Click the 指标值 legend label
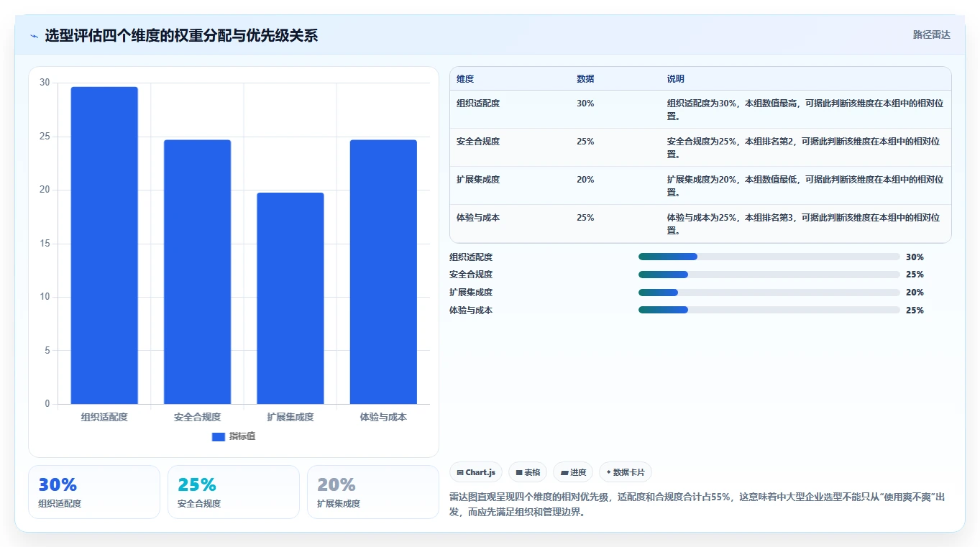Image resolution: width=980 pixels, height=547 pixels. 242,437
